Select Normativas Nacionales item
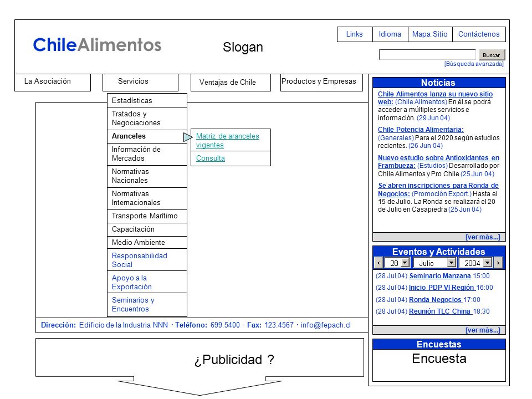 (147, 176)
